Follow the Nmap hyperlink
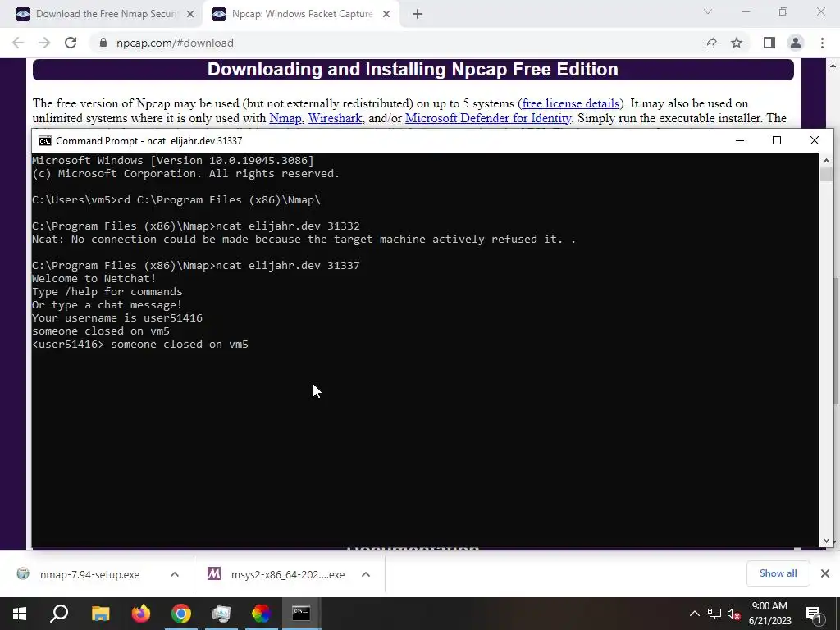840x630 pixels. pyautogui.click(x=285, y=118)
